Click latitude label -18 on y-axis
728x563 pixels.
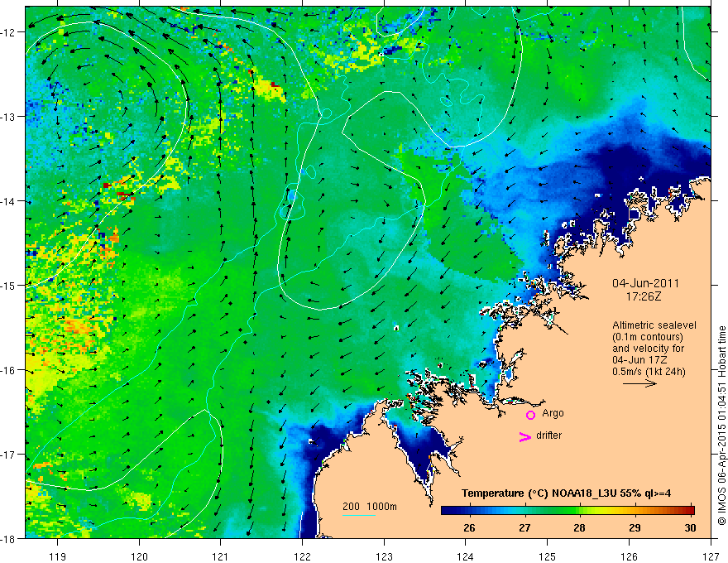(x=9, y=538)
